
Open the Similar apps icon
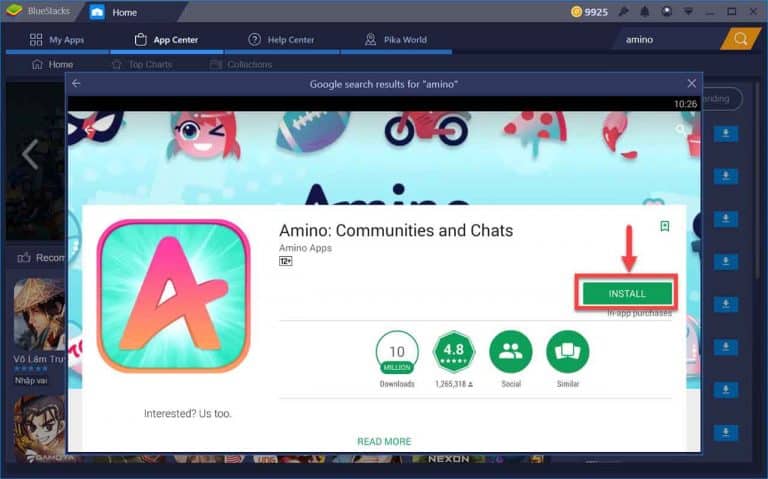568,352
